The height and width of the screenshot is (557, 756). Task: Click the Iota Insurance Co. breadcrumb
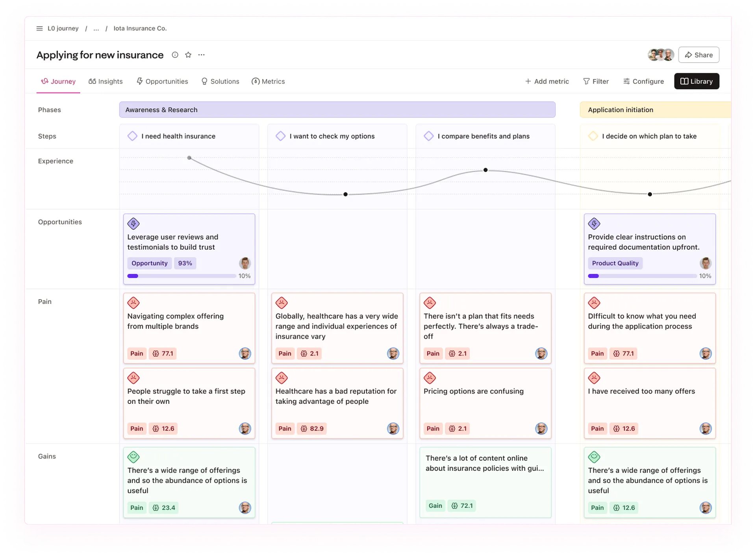pyautogui.click(x=140, y=28)
